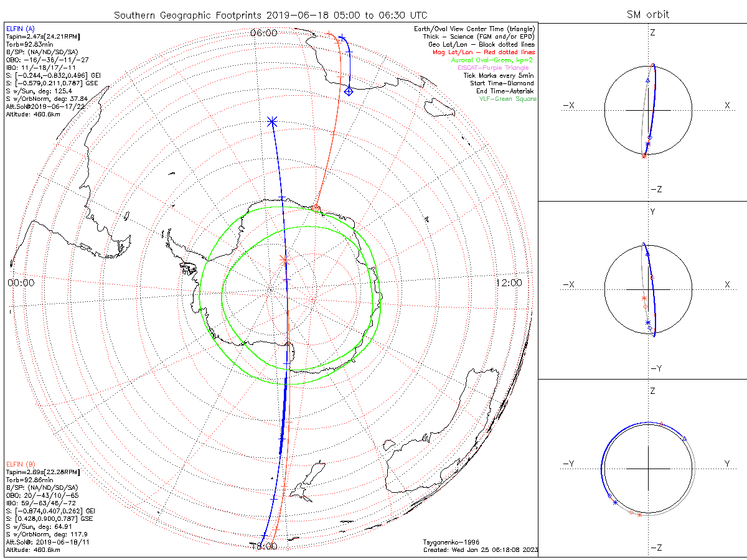Click the 'SM orbit' panel heading
Image resolution: width=747 pixels, height=560 pixels.
pyautogui.click(x=649, y=14)
